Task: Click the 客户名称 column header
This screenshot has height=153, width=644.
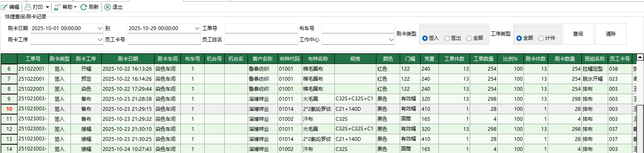Action: [x=263, y=59]
